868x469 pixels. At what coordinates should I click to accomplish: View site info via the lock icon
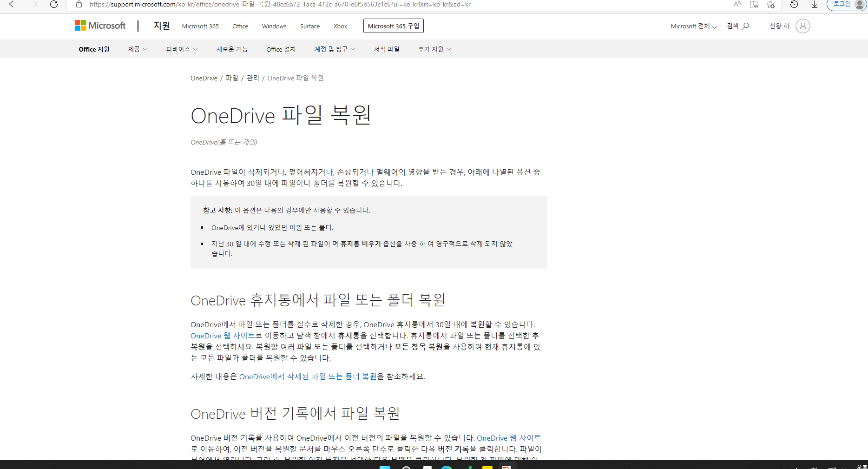click(x=79, y=4)
